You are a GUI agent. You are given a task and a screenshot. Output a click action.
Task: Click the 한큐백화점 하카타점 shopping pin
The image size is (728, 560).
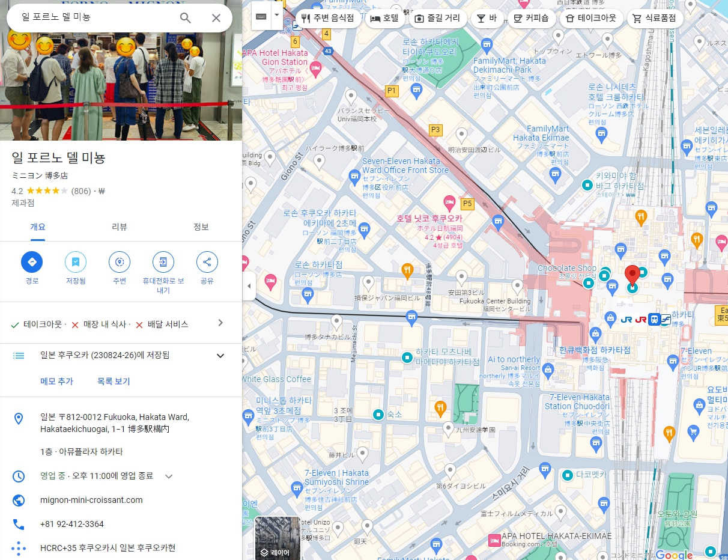595,333
